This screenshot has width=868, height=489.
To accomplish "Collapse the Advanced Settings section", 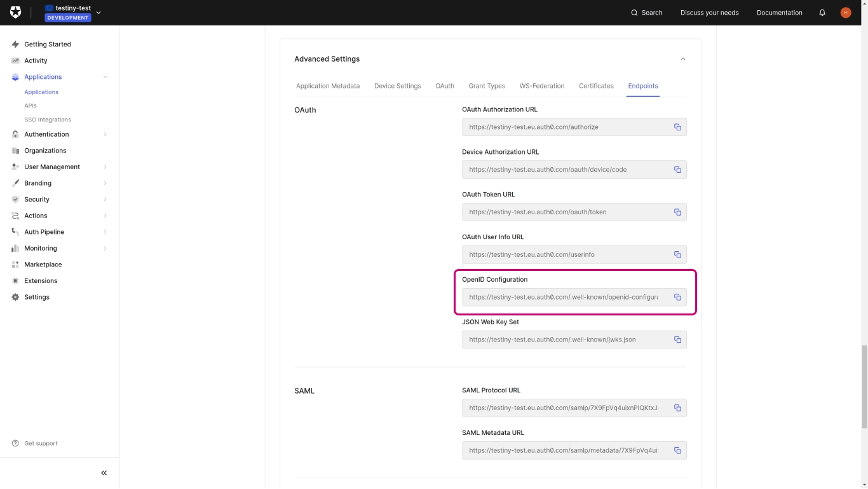I will coord(683,59).
